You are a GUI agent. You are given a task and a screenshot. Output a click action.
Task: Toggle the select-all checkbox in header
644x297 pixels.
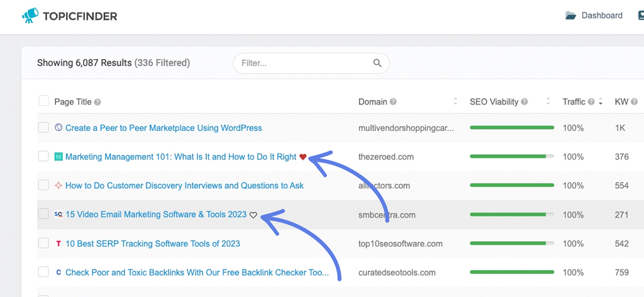click(43, 101)
